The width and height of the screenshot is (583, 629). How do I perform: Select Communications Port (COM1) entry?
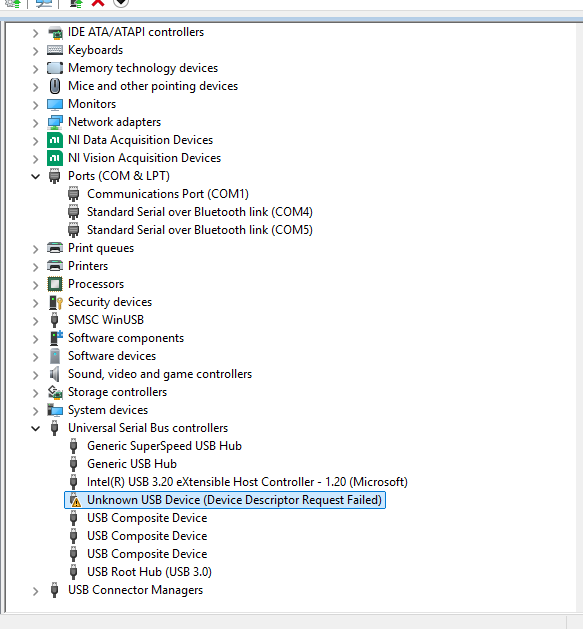point(168,194)
